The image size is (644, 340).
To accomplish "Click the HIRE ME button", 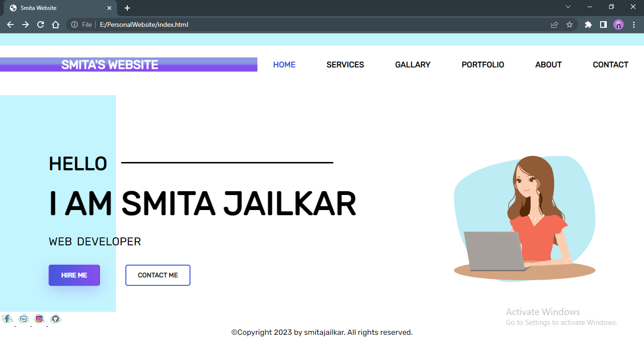I will pyautogui.click(x=74, y=275).
